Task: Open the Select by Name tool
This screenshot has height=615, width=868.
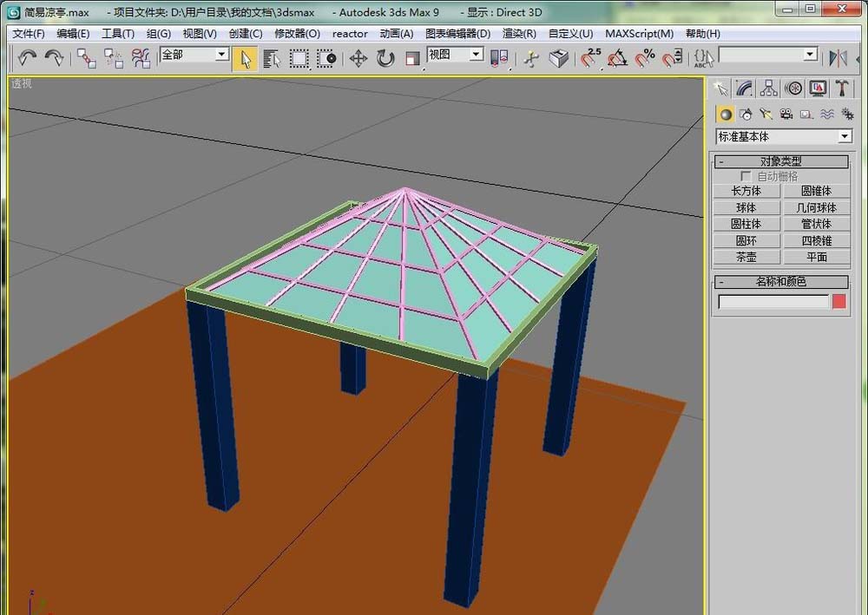Action: (x=272, y=59)
